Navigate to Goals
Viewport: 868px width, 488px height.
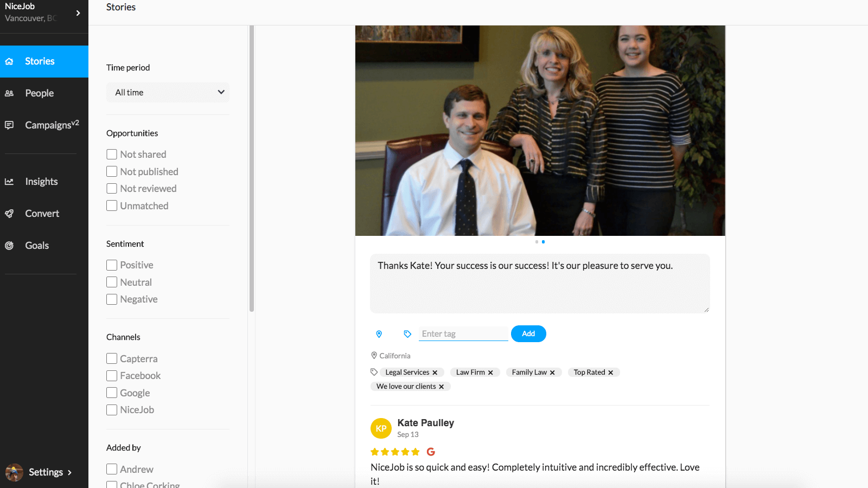point(44,246)
